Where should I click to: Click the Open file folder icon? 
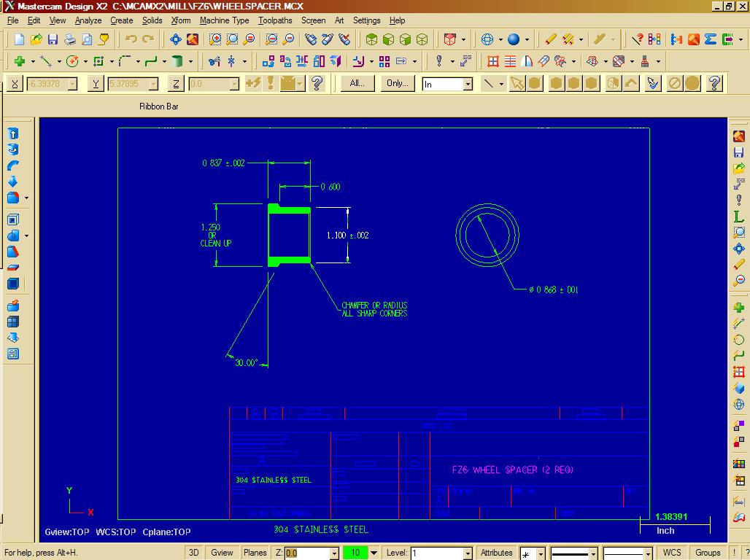pos(36,39)
